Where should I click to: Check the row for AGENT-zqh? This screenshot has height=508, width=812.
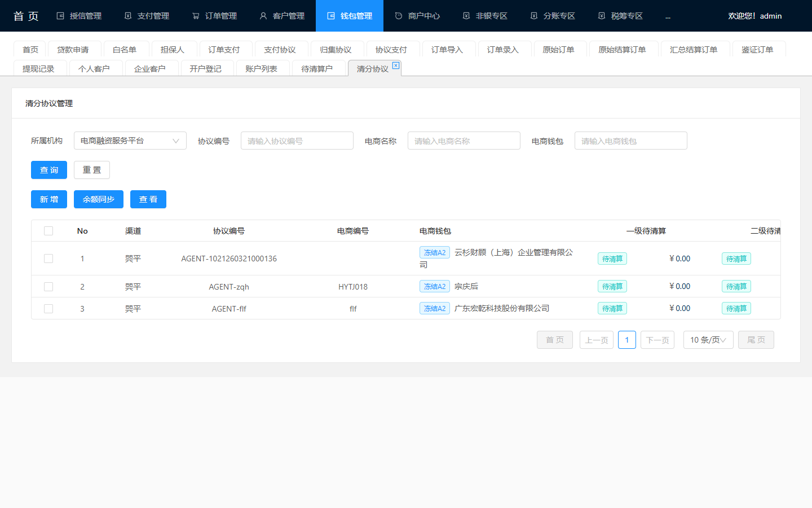point(48,287)
